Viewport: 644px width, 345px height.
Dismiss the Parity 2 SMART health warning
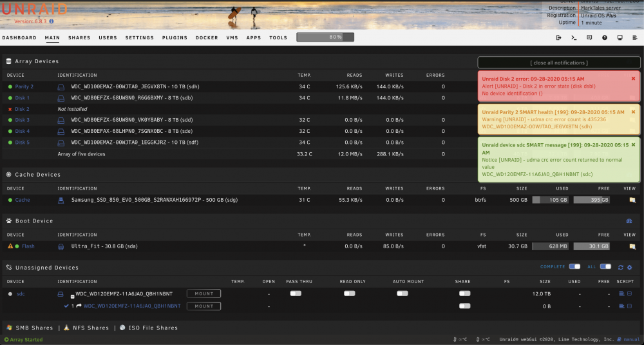(x=633, y=112)
